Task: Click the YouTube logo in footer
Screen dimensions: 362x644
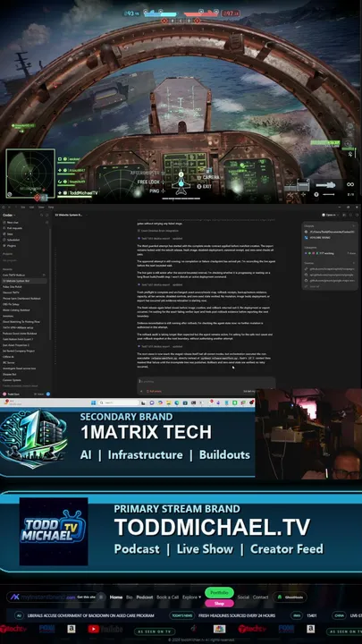Action: (x=105, y=629)
